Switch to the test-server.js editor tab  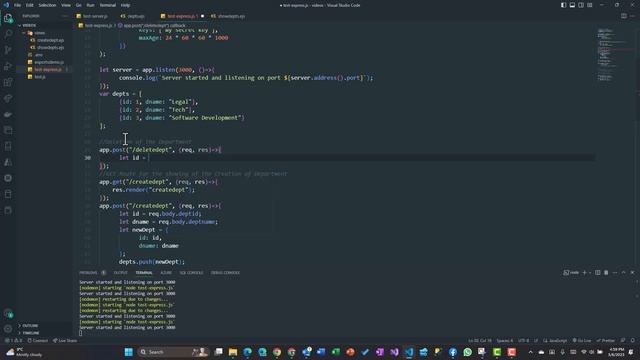95,16
